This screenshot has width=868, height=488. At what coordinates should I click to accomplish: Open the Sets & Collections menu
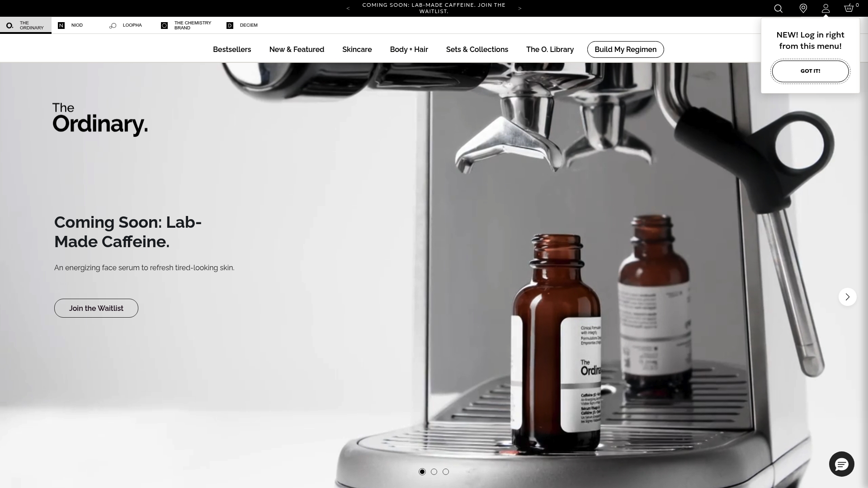(x=477, y=50)
